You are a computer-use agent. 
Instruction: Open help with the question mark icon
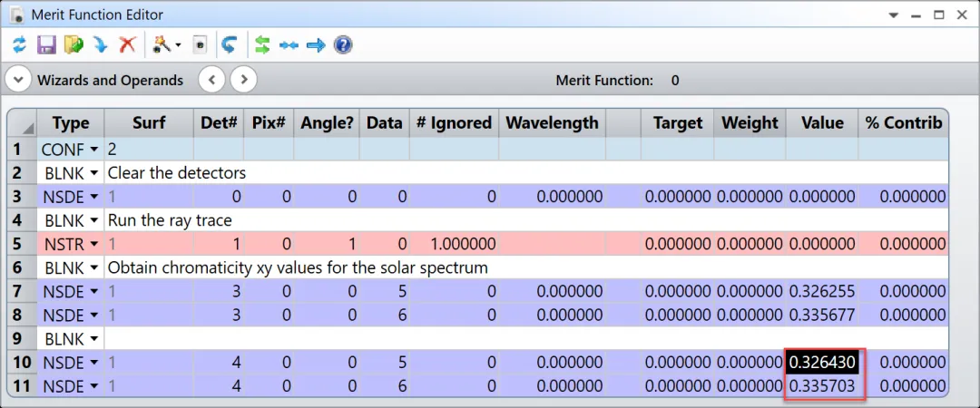click(342, 44)
